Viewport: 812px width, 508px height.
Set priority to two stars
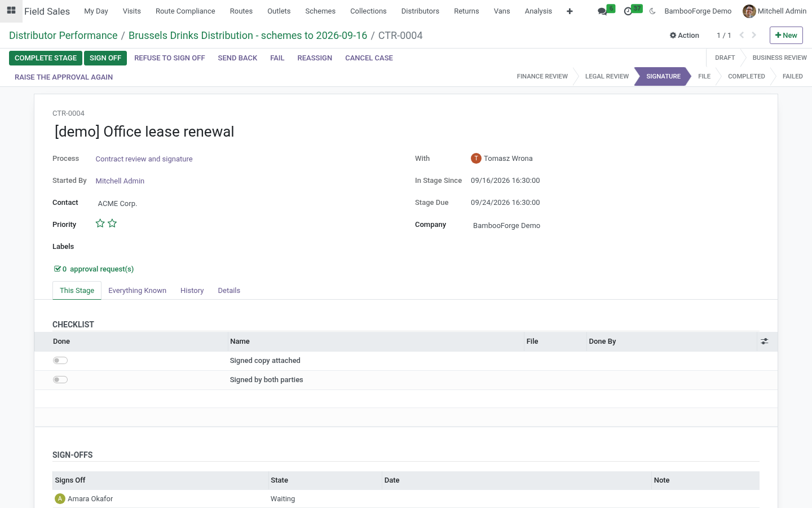click(x=112, y=224)
